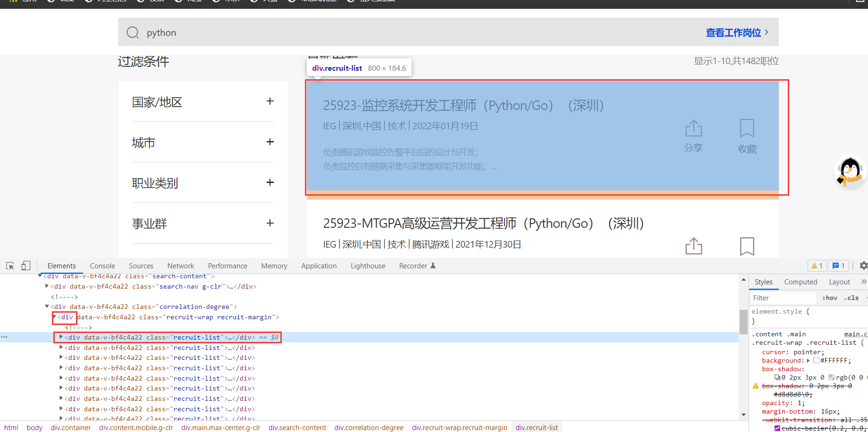This screenshot has width=868, height=432.
Task: Click the Elements panel scrollbar thumb
Action: pos(743,322)
